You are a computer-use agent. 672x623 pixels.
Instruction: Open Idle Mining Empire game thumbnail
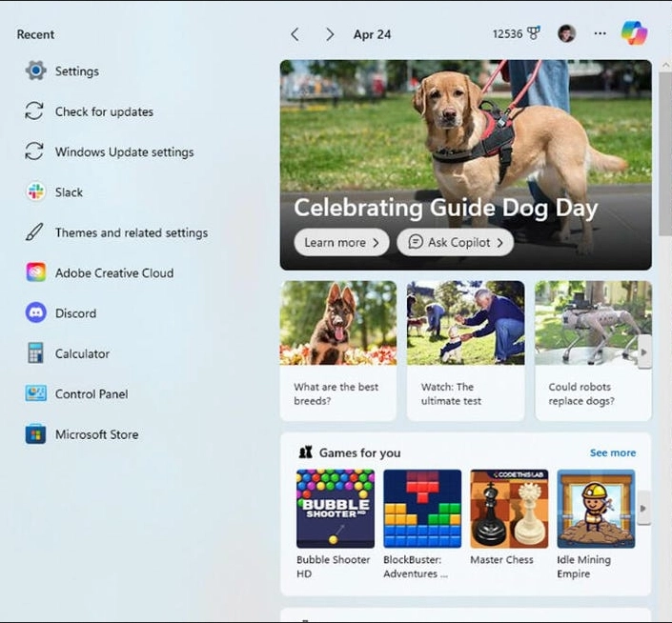pyautogui.click(x=596, y=509)
